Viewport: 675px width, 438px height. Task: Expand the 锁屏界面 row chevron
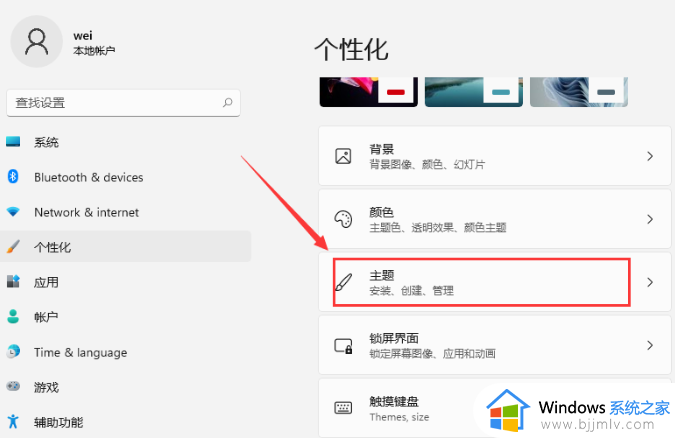tap(650, 345)
